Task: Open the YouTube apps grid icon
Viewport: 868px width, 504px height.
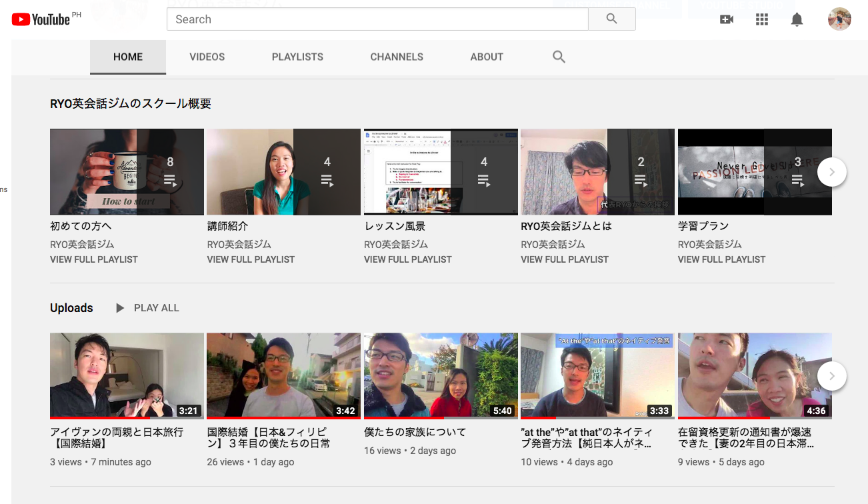Action: coord(762,19)
